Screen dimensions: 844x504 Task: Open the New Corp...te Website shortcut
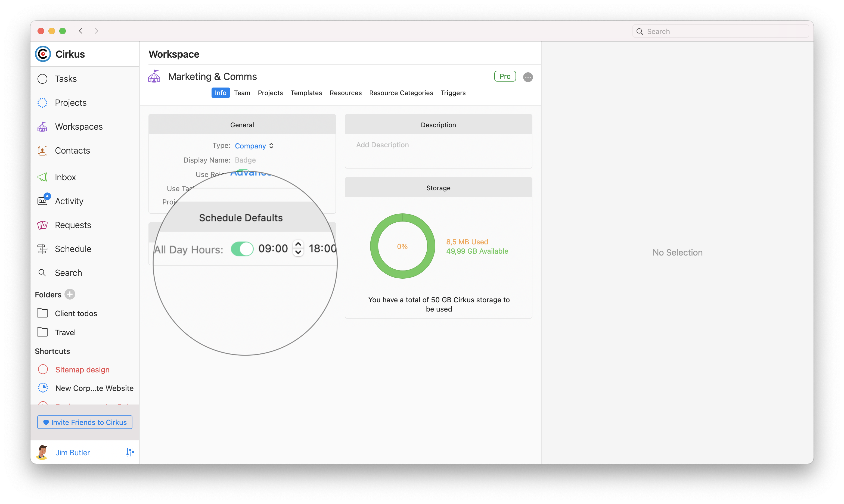(94, 388)
